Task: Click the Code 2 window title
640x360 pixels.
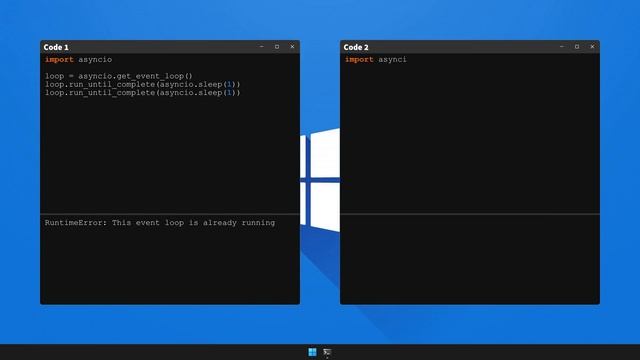Action: click(356, 47)
